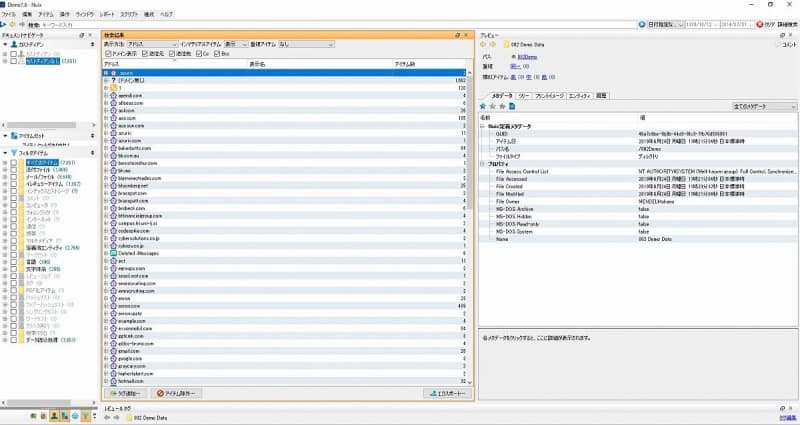Click the filter funnel icon beside フィルタアイテム
The height and width of the screenshot is (425, 800).
pyautogui.click(x=14, y=153)
